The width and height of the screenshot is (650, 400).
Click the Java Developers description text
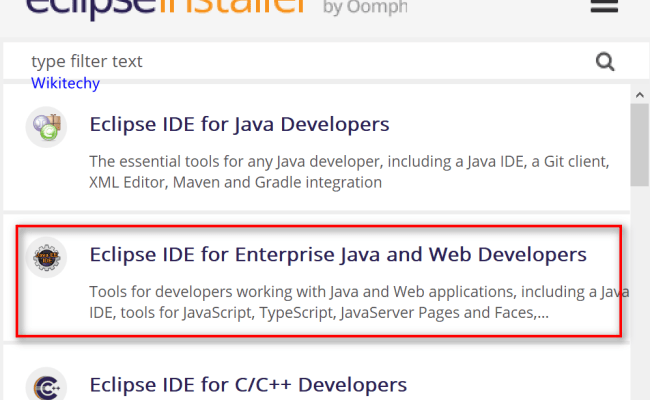tap(349, 172)
